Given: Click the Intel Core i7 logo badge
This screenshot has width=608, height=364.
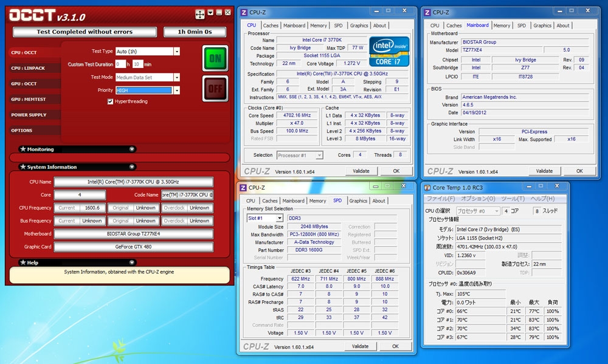Looking at the screenshot, I should pos(391,50).
